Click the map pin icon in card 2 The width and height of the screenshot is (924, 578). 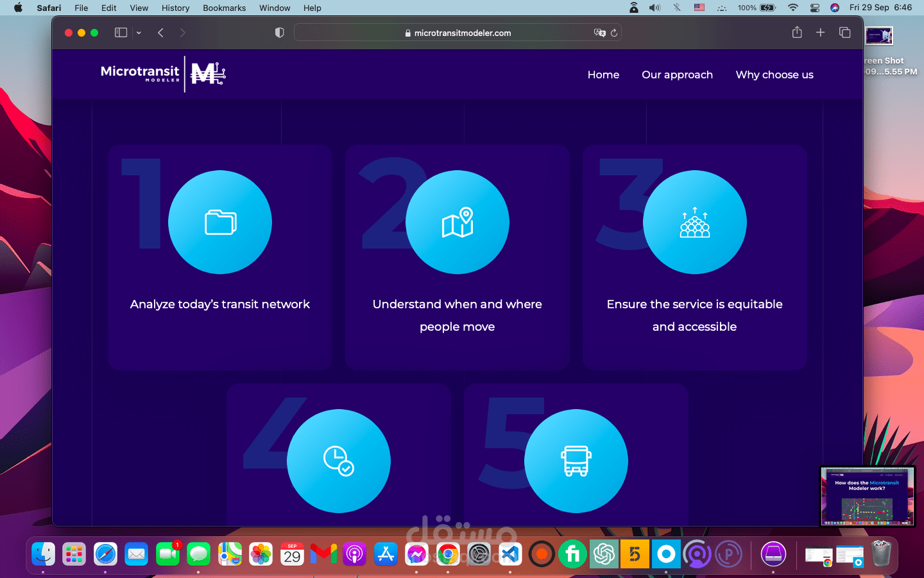458,222
